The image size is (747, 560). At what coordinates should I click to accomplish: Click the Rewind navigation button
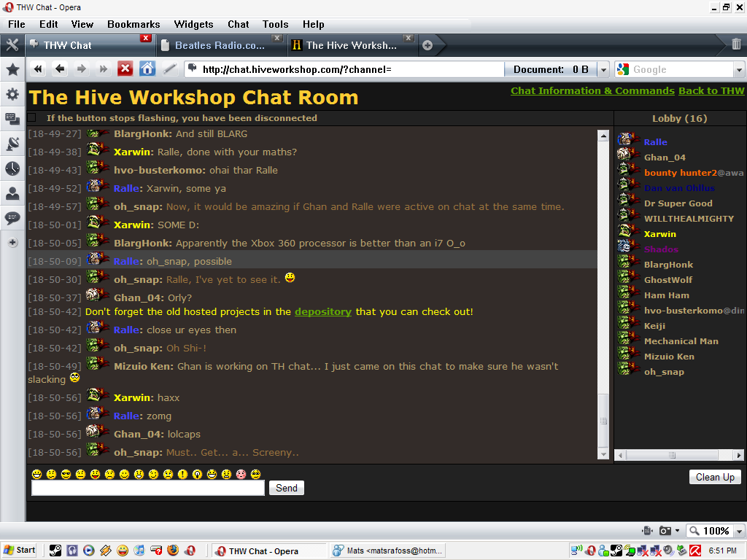click(x=38, y=69)
